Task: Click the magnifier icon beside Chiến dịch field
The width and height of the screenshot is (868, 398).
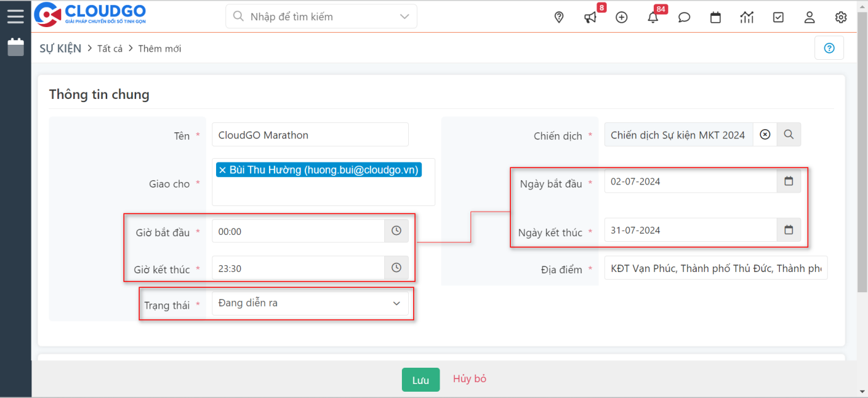Action: coord(790,134)
